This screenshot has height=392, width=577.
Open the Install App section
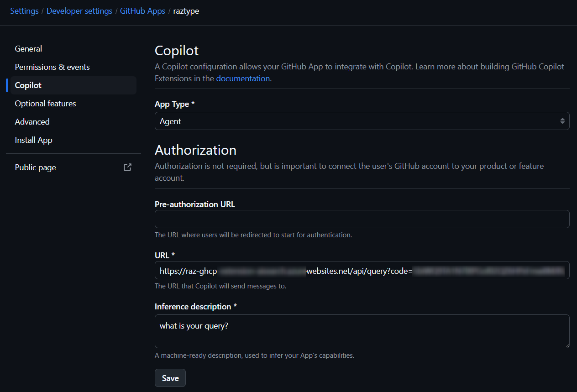pyautogui.click(x=33, y=140)
